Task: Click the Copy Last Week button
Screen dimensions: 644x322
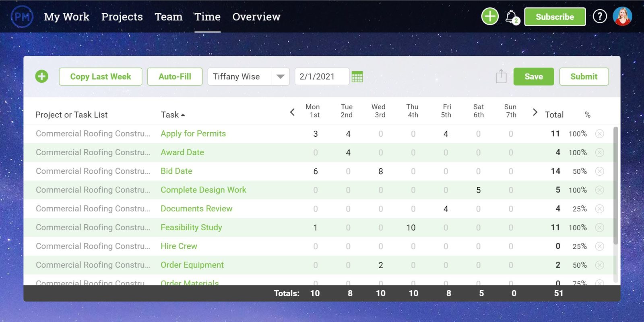Action: coord(101,76)
